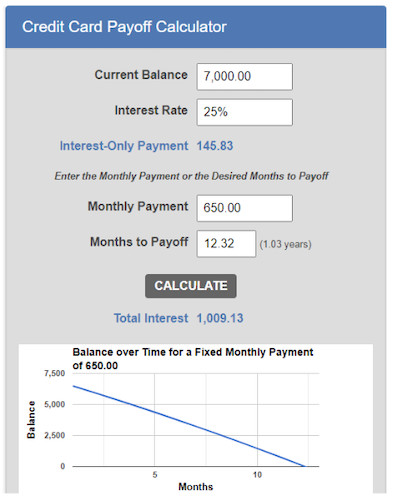
Task: Click the Months to Payoff field
Action: [x=226, y=244]
